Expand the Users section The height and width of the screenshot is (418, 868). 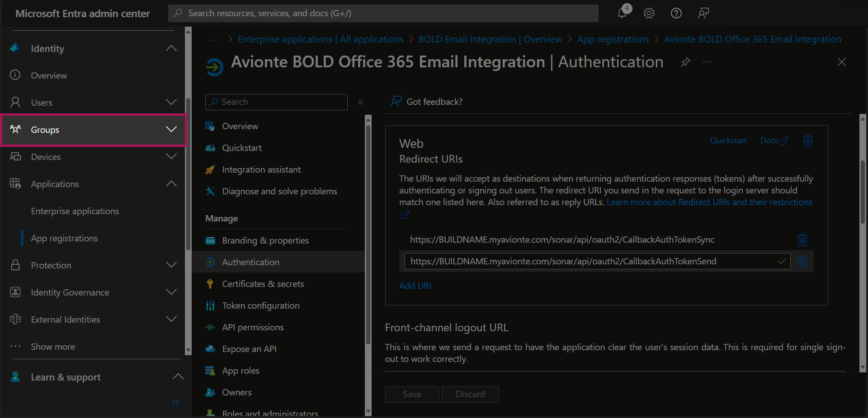coord(171,103)
